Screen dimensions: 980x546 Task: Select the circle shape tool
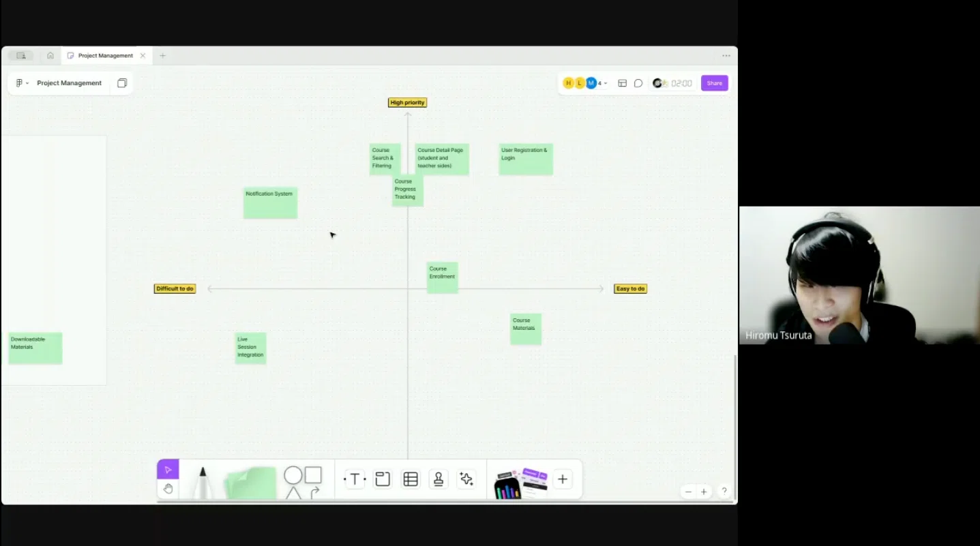[293, 475]
